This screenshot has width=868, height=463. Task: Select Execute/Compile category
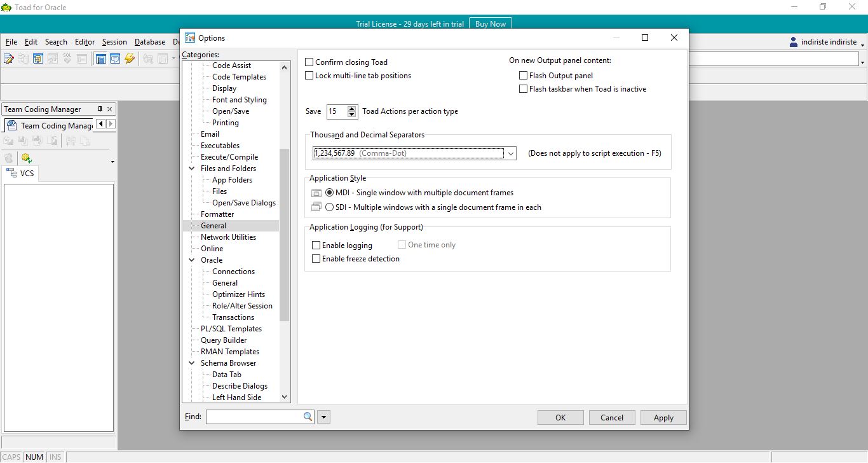pos(229,157)
